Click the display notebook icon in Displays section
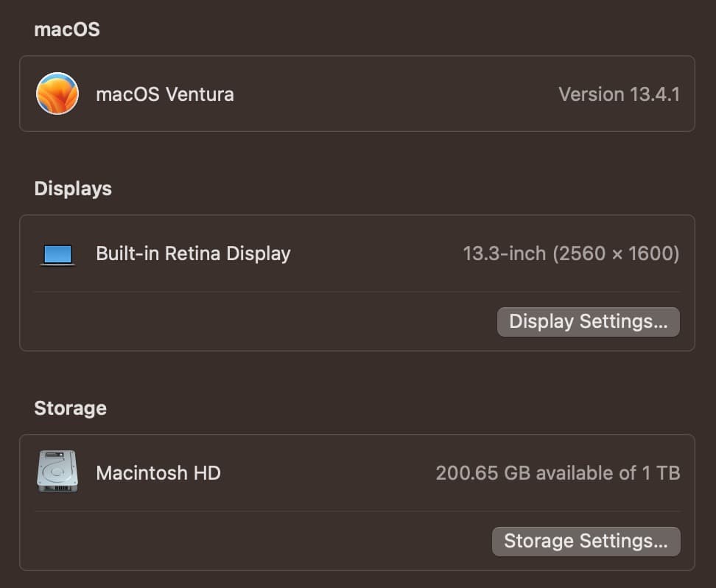This screenshot has height=588, width=716. click(x=57, y=253)
